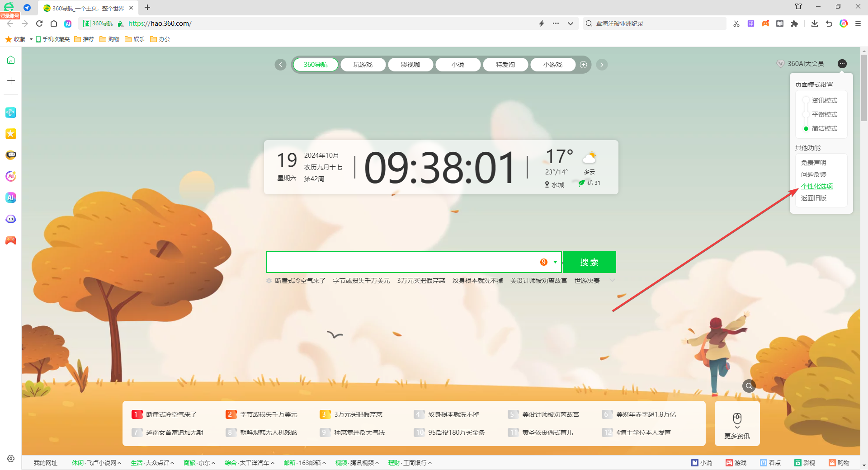Open 影视 bottom bar shortcut

coord(805,463)
